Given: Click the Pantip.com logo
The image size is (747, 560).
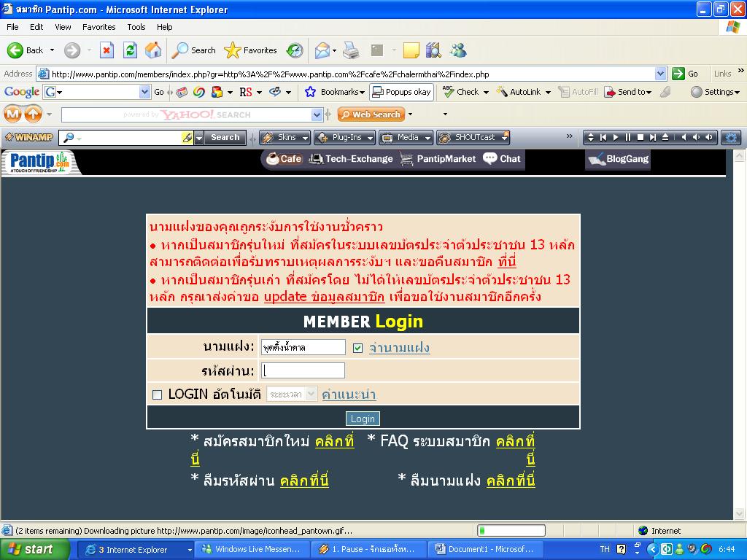Looking at the screenshot, I should click(x=39, y=163).
